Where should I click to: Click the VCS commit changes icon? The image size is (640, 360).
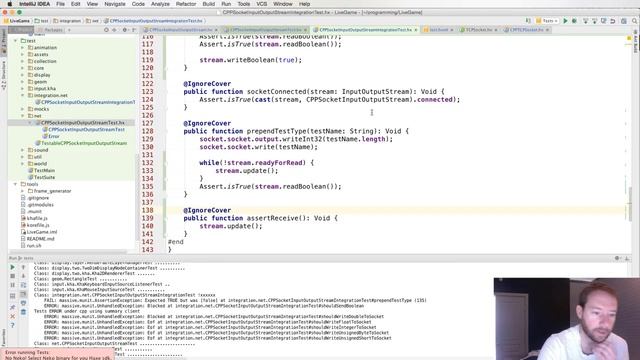595,21
